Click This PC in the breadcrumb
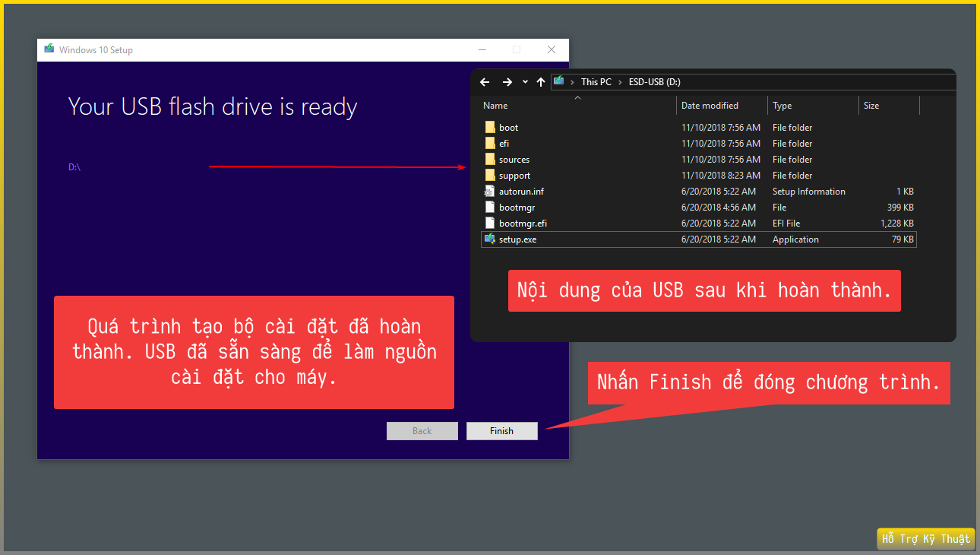This screenshot has height=555, width=980. click(x=596, y=82)
